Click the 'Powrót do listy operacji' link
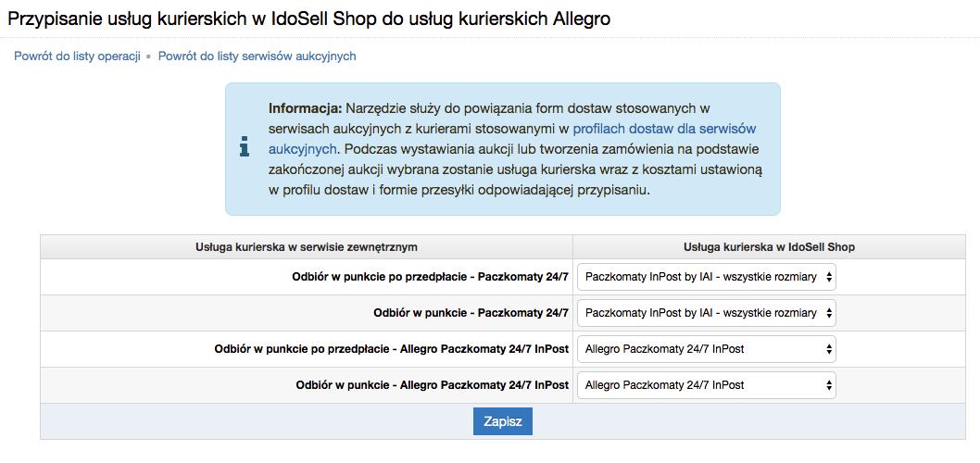The width and height of the screenshot is (980, 463). [x=77, y=56]
